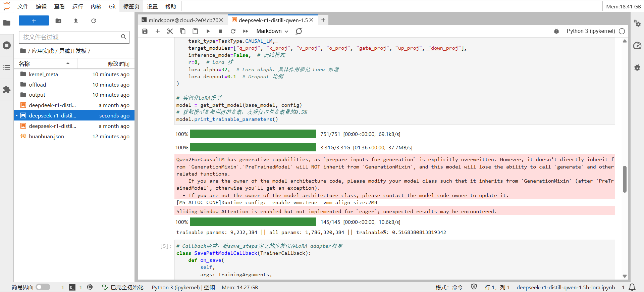The width and height of the screenshot is (644, 292).
Task: Open the extension manager puzzle icon
Action: click(7, 90)
